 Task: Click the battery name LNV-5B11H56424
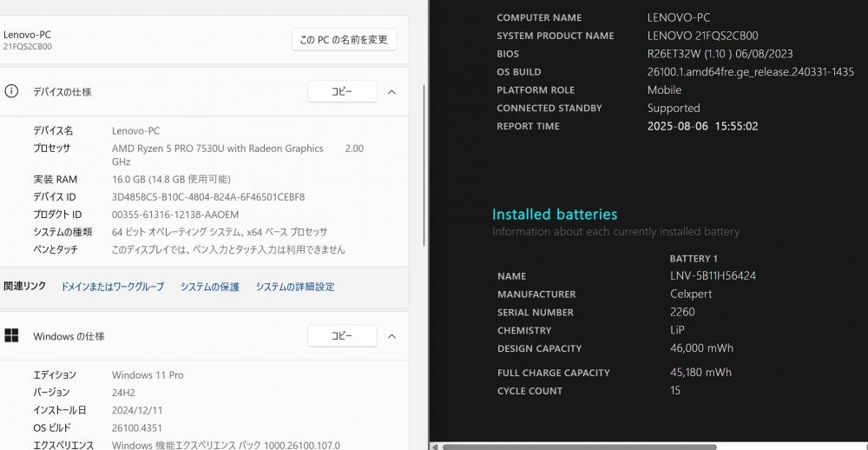713,276
